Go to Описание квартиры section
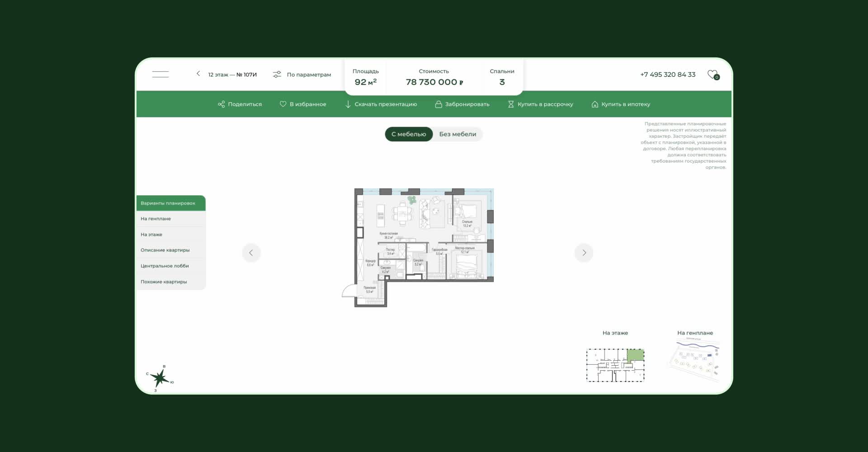 165,250
